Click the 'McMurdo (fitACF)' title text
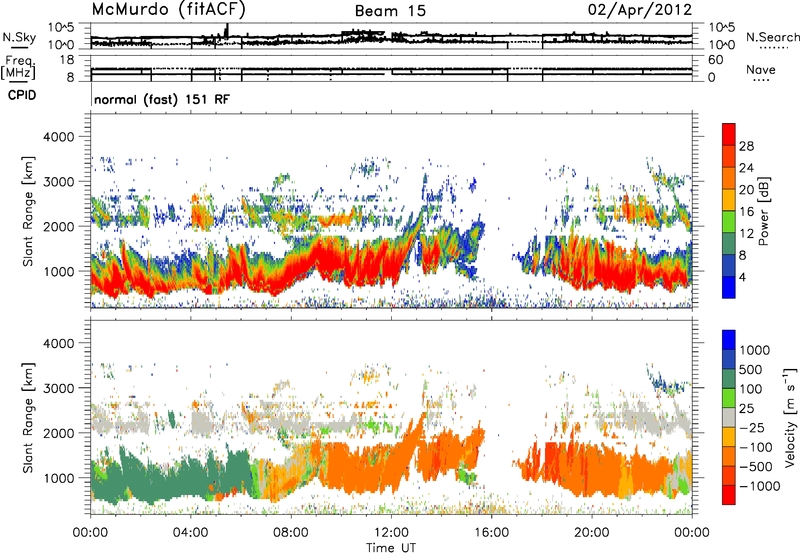800x554 pixels. pyautogui.click(x=168, y=10)
